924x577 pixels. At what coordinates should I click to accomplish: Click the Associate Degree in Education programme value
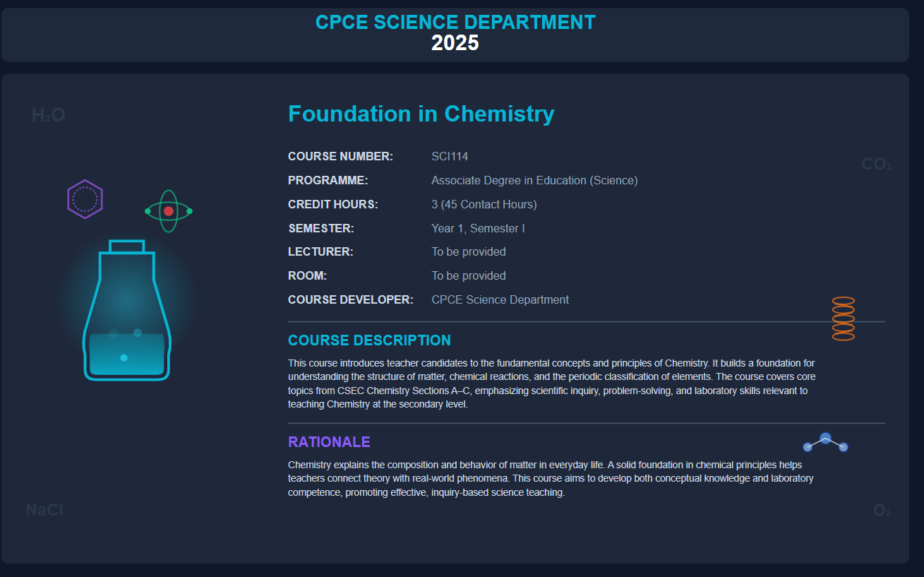point(534,180)
